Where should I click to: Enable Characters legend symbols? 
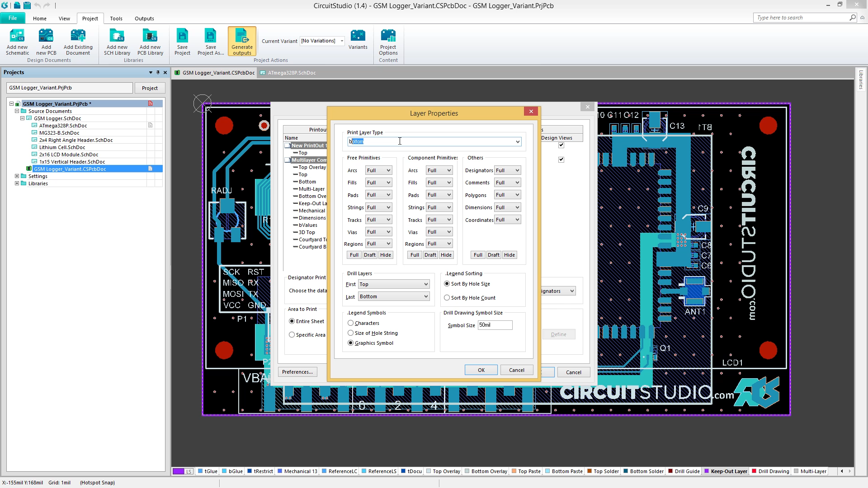[351, 323]
